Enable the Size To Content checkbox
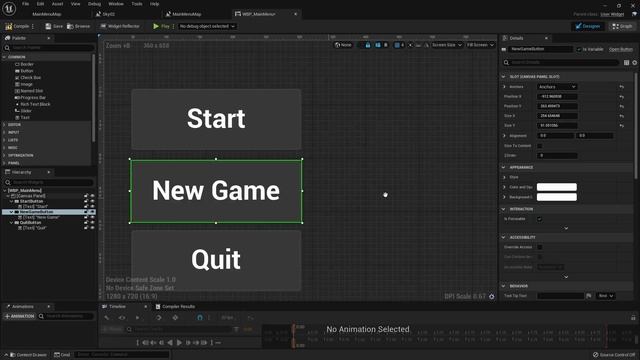The image size is (640, 360). tap(540, 146)
